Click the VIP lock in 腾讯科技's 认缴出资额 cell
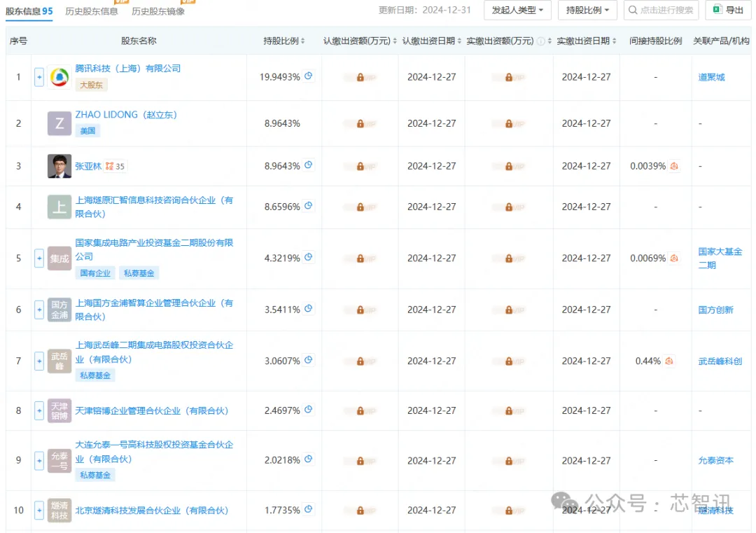This screenshot has width=756, height=533. 360,77
